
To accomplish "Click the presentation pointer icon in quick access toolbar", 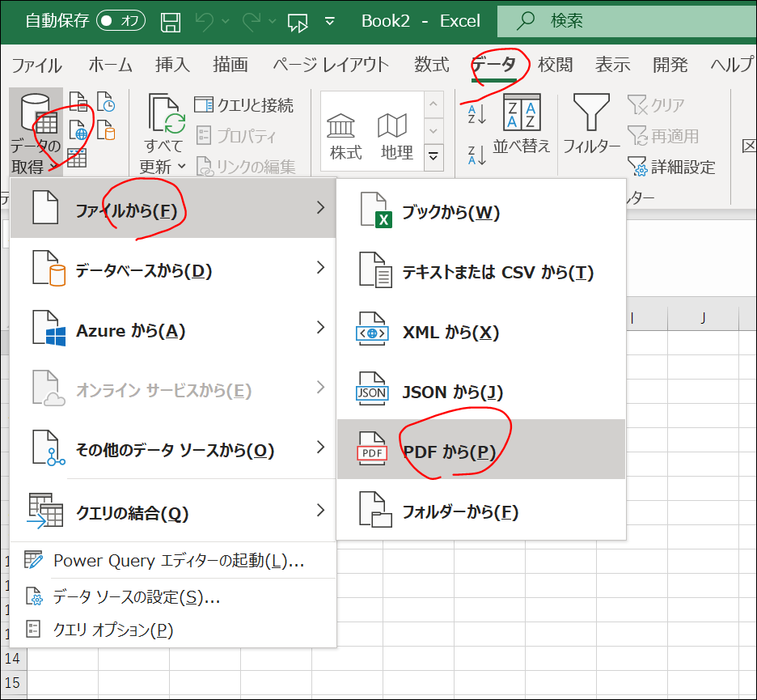I will (x=298, y=22).
